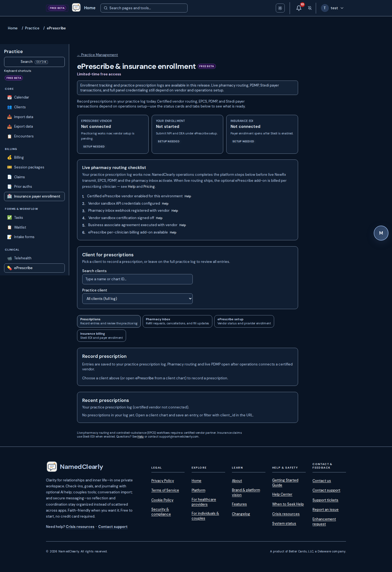
Task: Click the Practice sidebar Search button
Action: (34, 62)
